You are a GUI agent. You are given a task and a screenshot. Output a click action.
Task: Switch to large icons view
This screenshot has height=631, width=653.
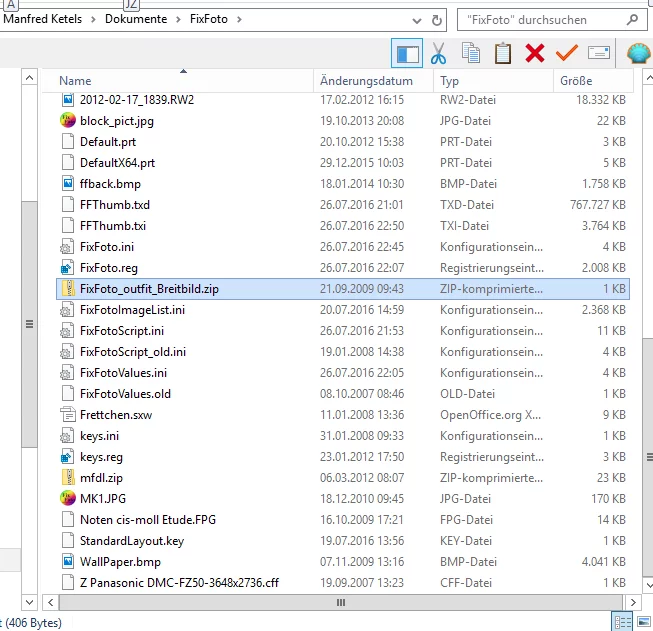(x=643, y=623)
